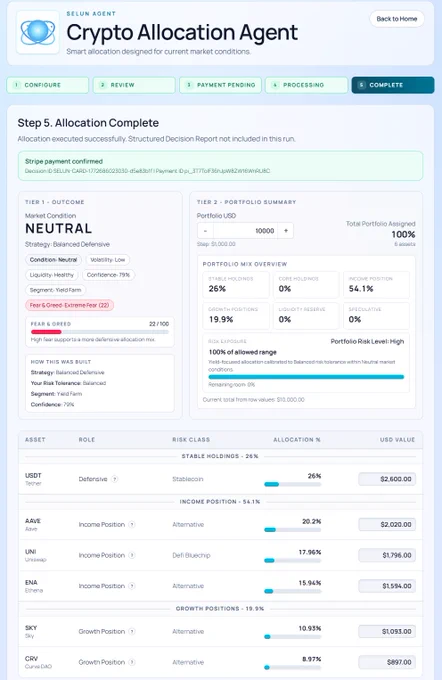
Task: Go to step 3 Payment Pending
Action: 220,85
